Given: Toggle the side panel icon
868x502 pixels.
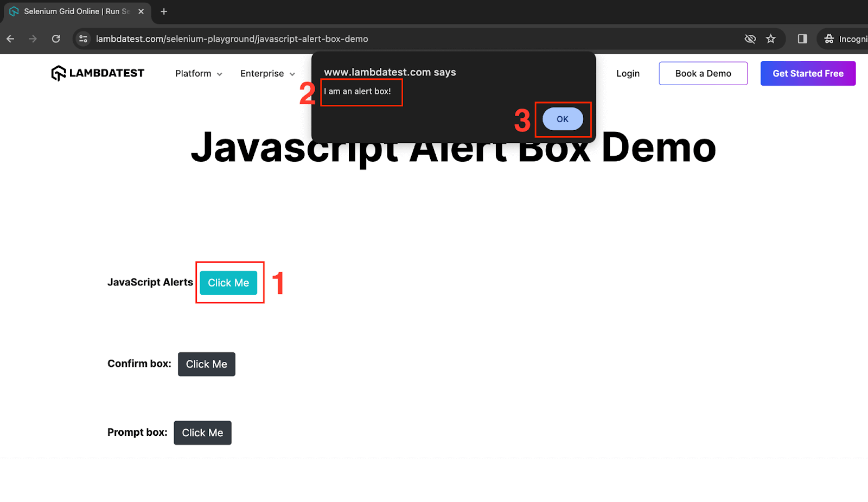Looking at the screenshot, I should click(802, 39).
